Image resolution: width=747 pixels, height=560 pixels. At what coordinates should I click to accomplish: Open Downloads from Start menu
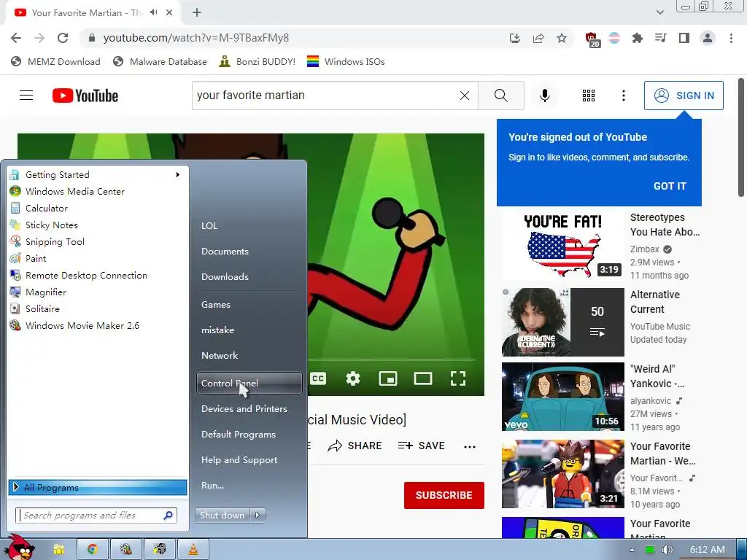225,276
